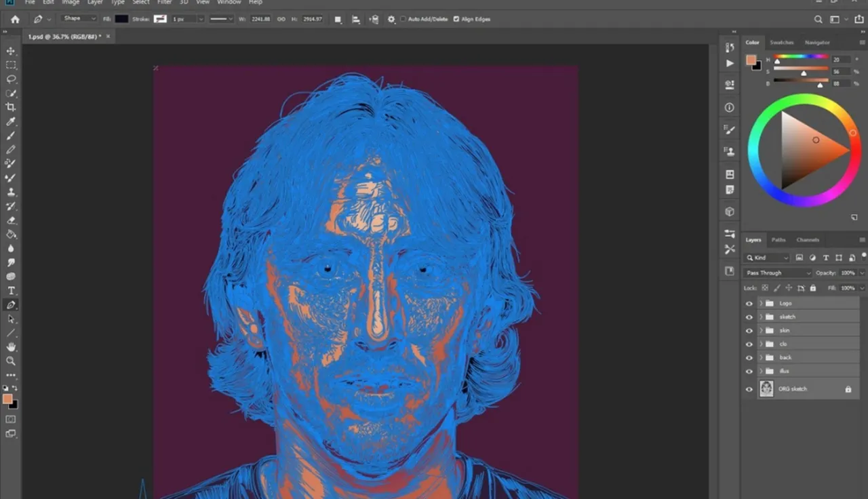Select the Eyedropper tool

click(x=11, y=121)
